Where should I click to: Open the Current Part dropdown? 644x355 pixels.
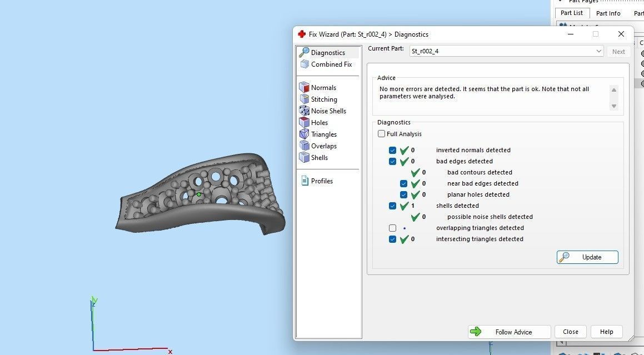[506, 51]
